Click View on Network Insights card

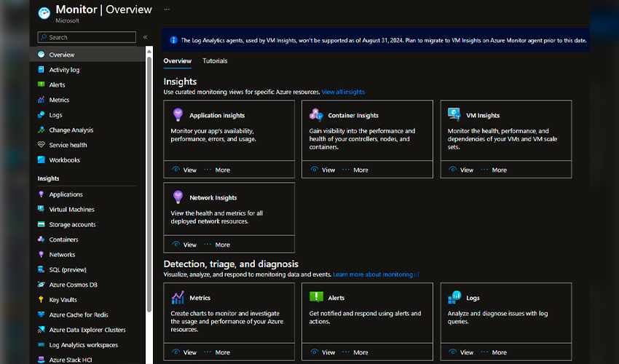coord(184,245)
